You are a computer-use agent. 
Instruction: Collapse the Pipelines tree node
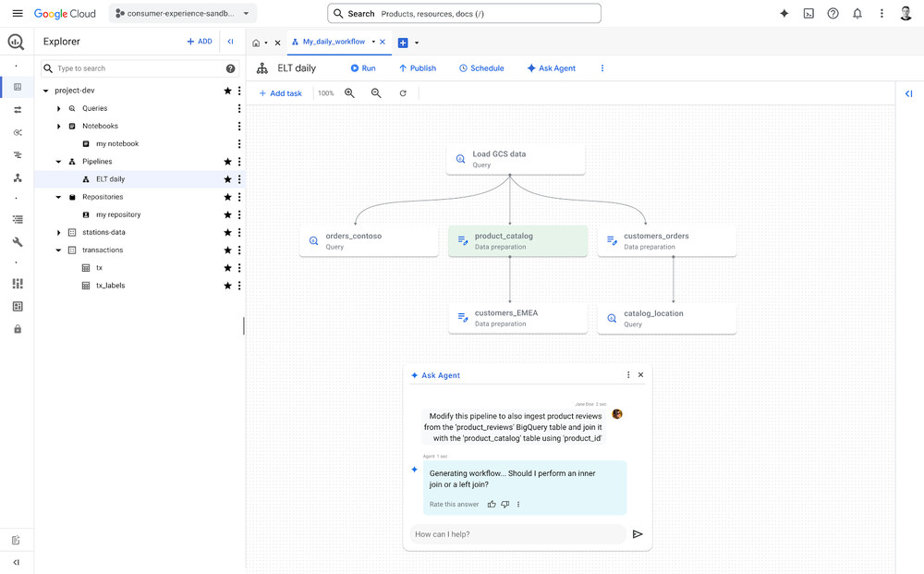[59, 162]
